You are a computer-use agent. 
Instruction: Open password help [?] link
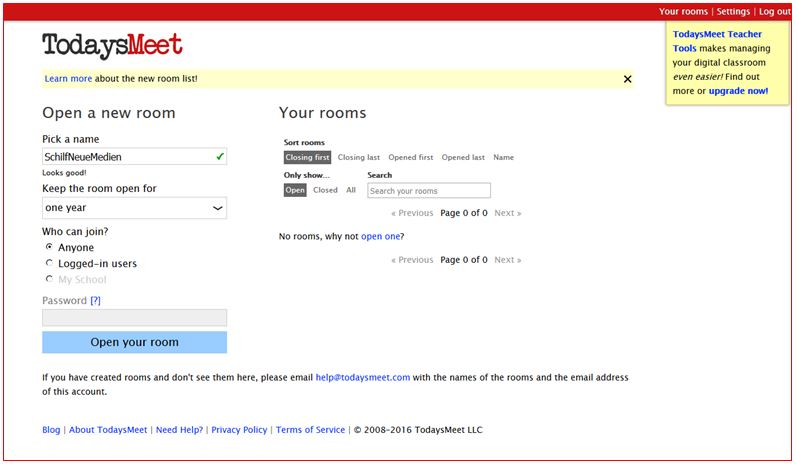coord(95,300)
